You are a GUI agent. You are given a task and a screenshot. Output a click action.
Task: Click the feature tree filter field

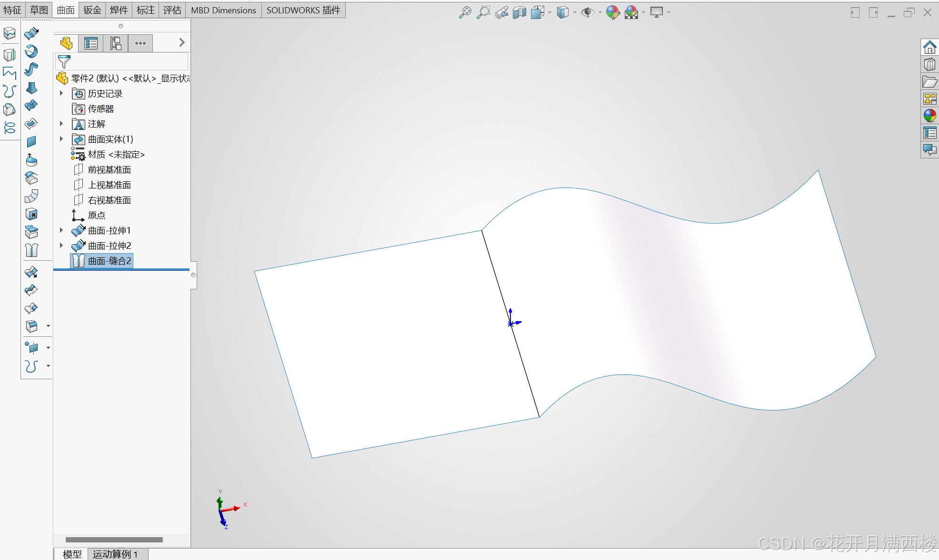coord(122,62)
